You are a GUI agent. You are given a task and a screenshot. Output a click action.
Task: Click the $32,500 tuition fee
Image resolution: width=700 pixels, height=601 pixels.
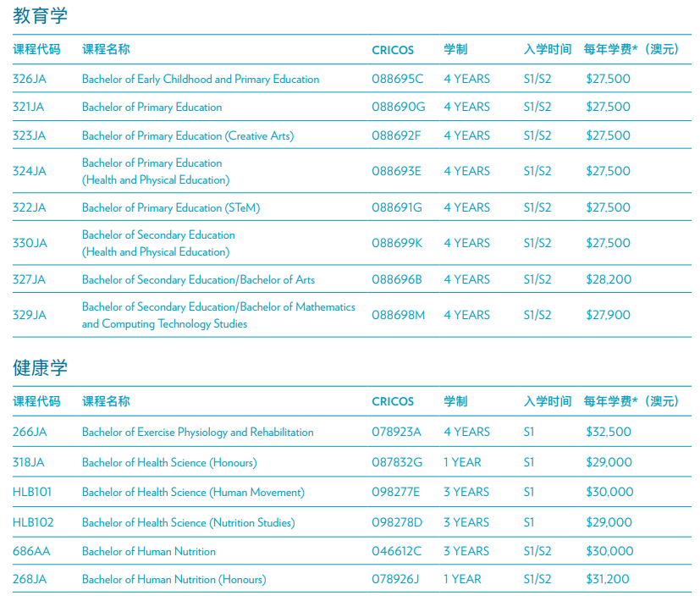coord(609,433)
